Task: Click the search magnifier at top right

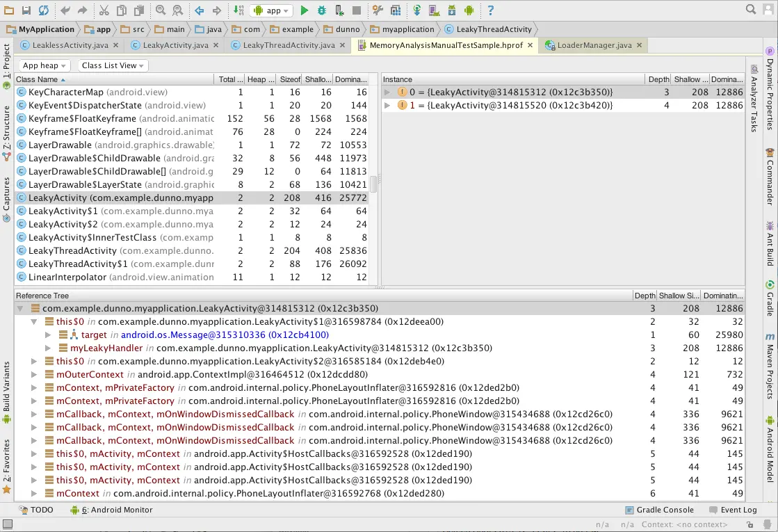Action: (751, 10)
